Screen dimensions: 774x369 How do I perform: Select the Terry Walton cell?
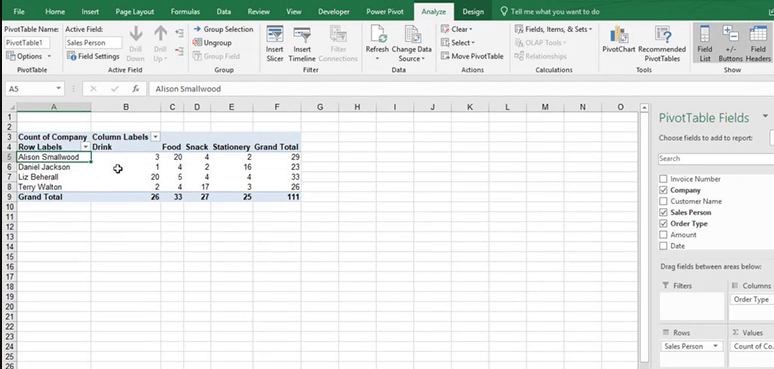54,187
